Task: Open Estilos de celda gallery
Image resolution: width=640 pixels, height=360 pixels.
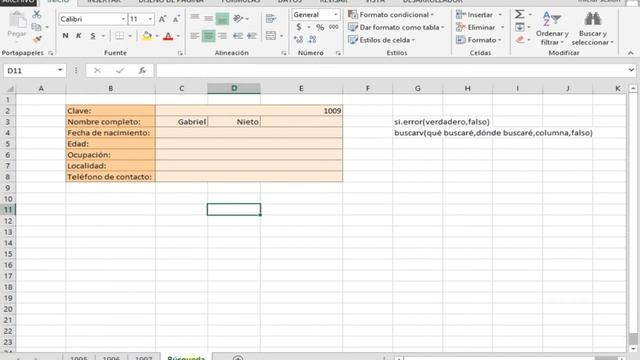Action: click(382, 40)
